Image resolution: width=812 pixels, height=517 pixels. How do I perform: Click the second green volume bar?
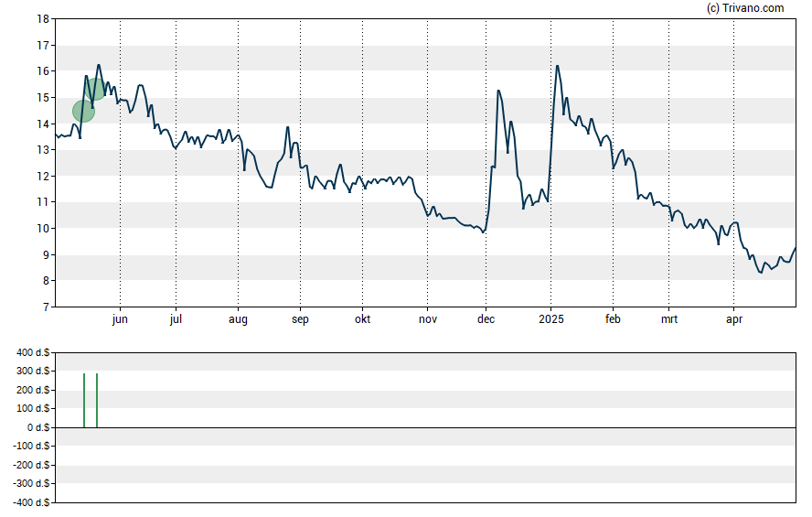tap(97, 401)
